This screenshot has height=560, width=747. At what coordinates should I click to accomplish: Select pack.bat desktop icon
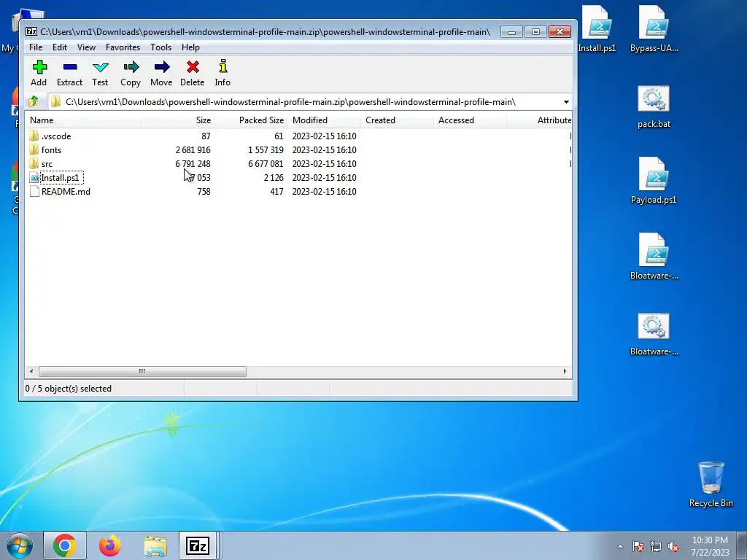pos(654,106)
